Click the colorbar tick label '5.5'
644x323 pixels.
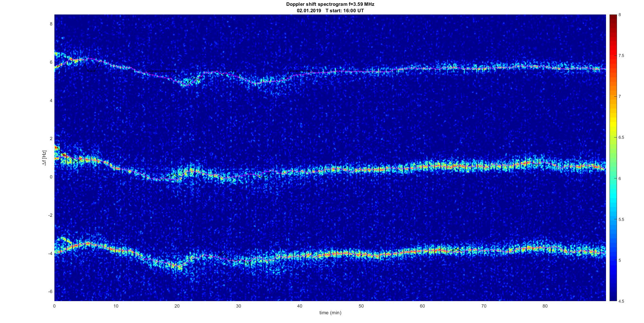[621, 220]
